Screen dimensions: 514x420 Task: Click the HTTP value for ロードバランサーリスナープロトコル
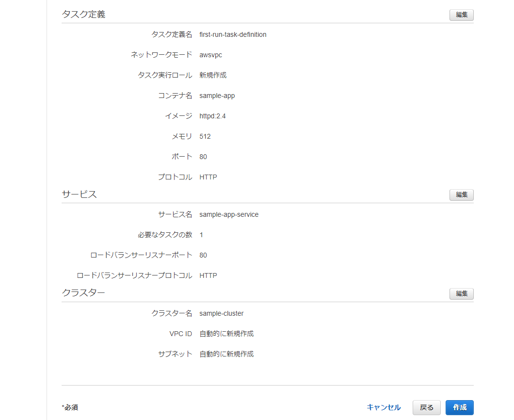pos(208,275)
